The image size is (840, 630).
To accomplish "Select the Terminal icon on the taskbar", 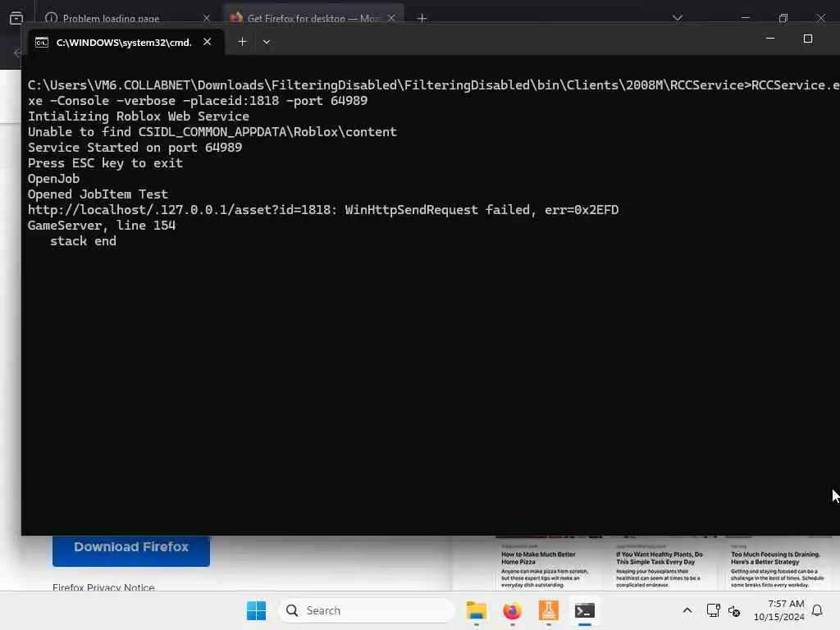I will coord(584,610).
